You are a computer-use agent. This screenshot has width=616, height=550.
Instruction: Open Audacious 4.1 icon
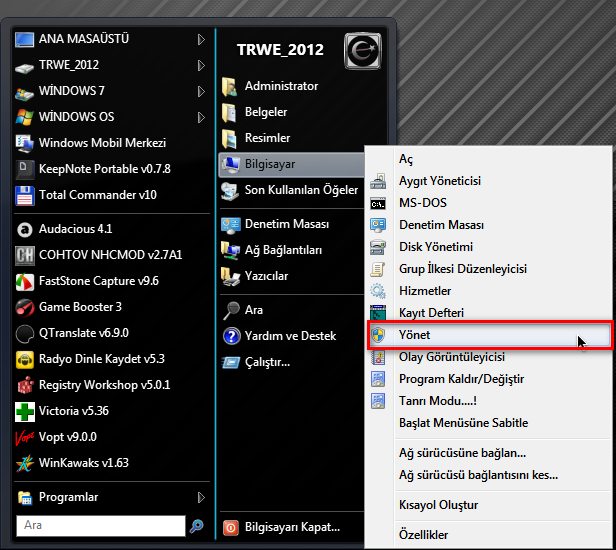(24, 229)
